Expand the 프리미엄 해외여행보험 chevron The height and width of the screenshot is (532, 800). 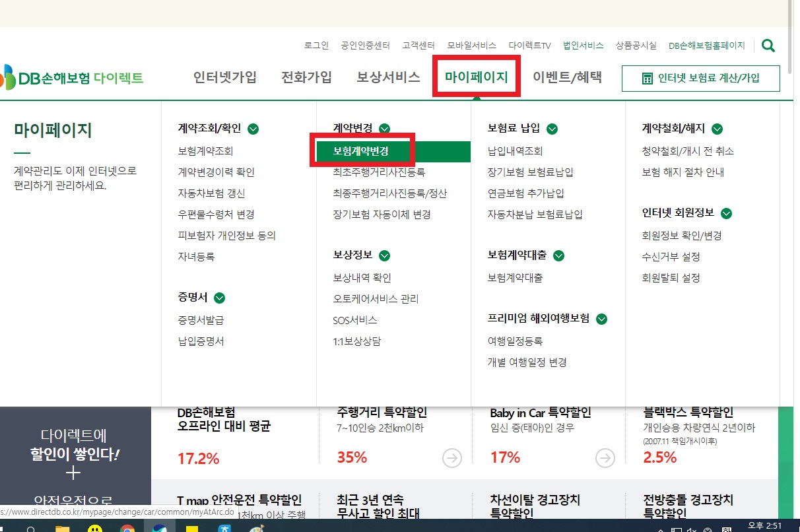(601, 319)
